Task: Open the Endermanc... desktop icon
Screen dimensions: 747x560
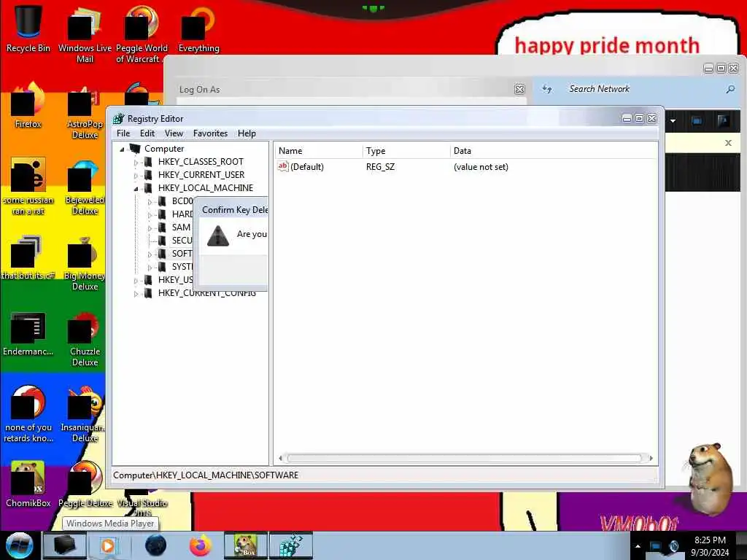Action: [x=28, y=333]
